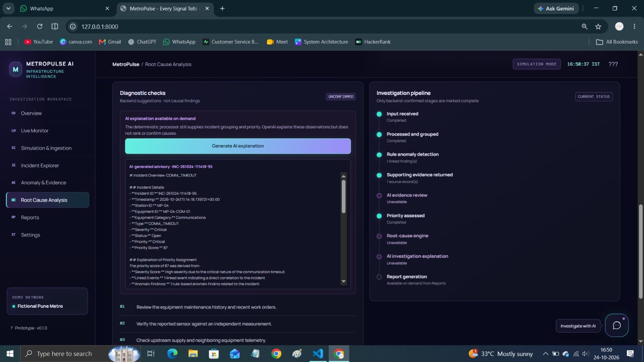Click MetroPulse breadcrumb link

(x=126, y=64)
